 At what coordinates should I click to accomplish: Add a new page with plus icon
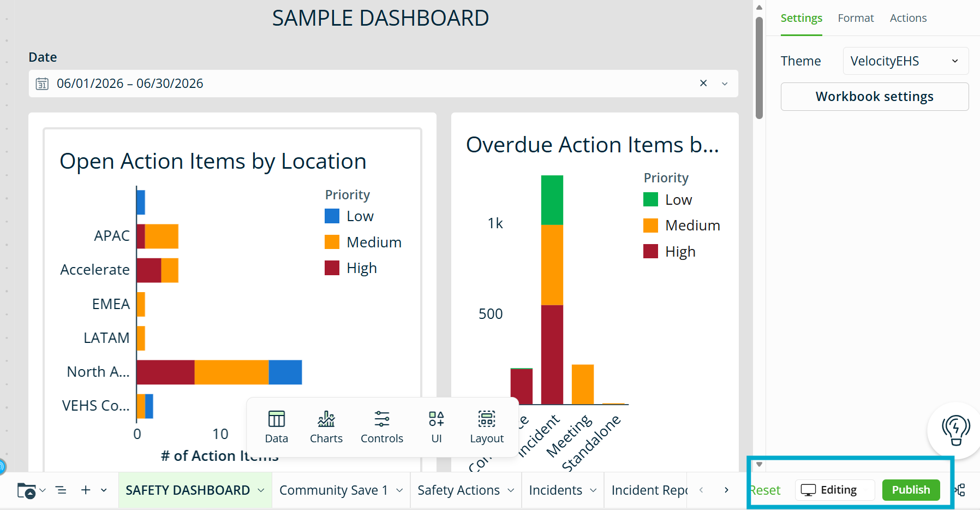(x=86, y=490)
